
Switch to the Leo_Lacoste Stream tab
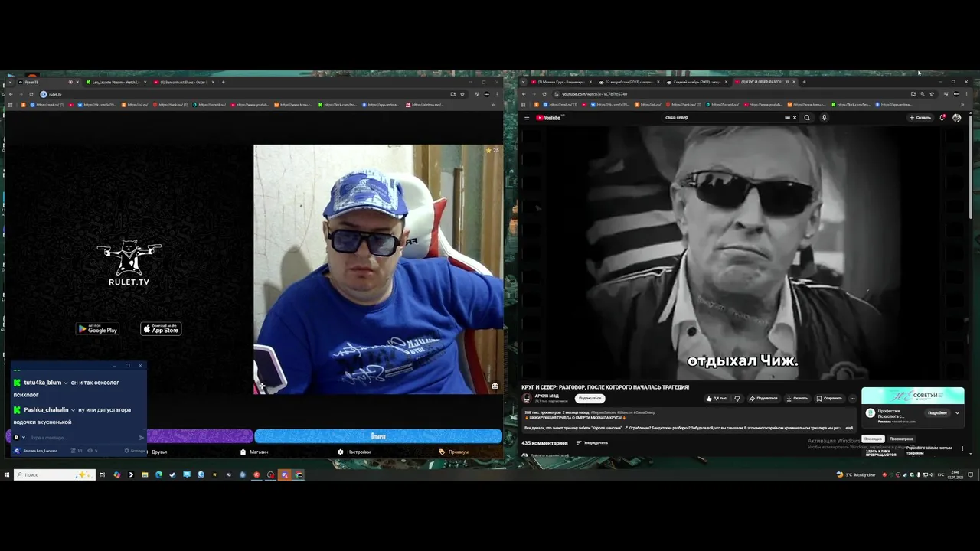[116, 82]
